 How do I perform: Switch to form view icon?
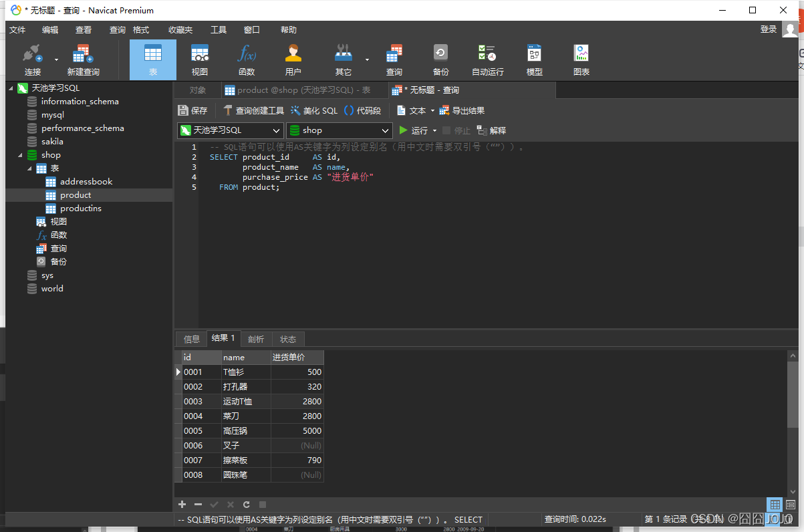(x=791, y=505)
